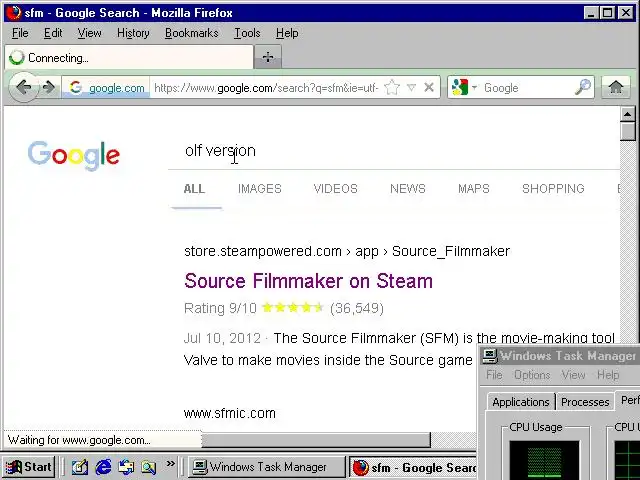640x480 pixels.
Task: Click the third quick launch icon beside Internet Explorer
Action: click(126, 467)
